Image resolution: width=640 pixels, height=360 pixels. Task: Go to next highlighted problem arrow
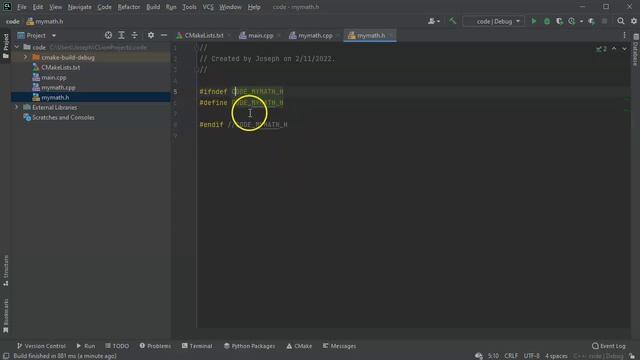tap(624, 49)
